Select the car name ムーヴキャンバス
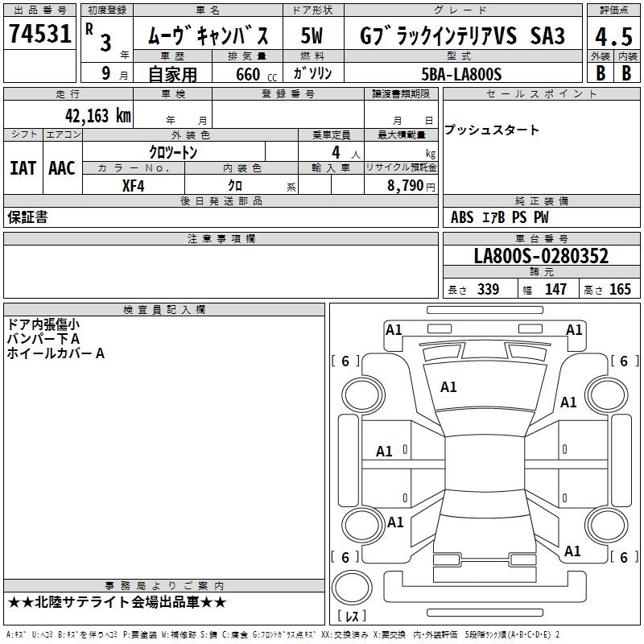644x644 pixels. coord(208,35)
